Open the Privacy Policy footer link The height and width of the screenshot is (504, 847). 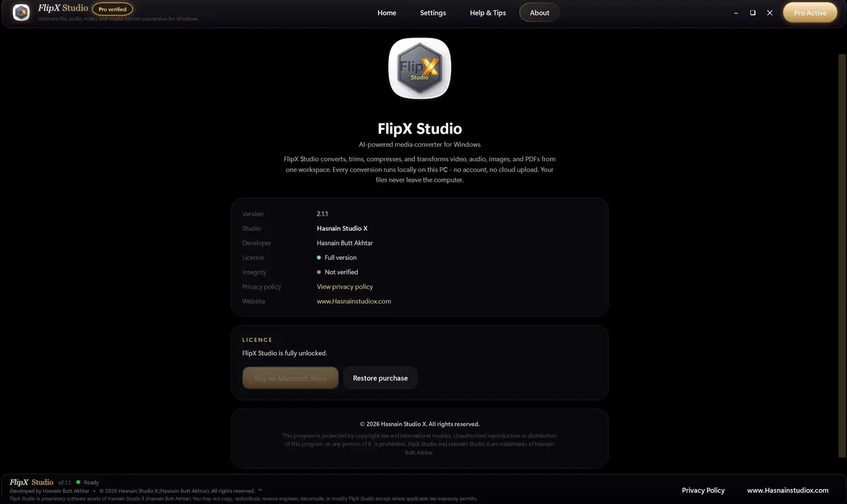pyautogui.click(x=703, y=491)
